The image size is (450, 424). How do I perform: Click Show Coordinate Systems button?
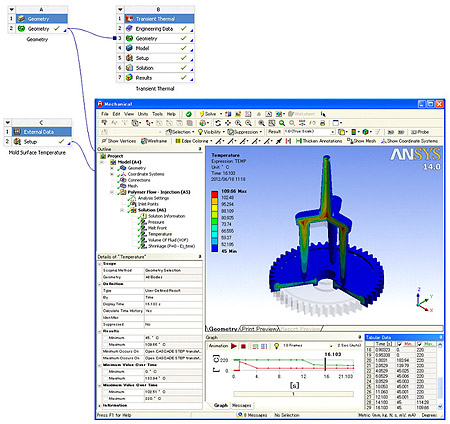point(410,141)
